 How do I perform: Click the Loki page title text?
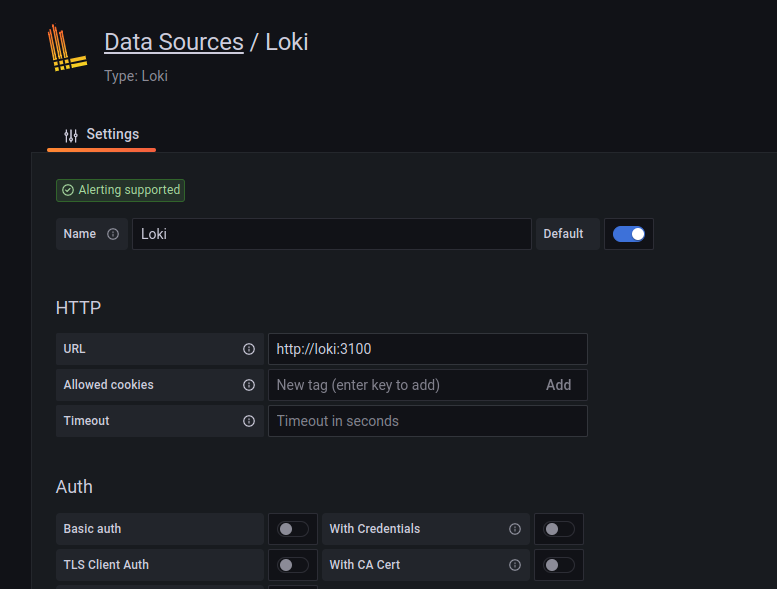(287, 42)
